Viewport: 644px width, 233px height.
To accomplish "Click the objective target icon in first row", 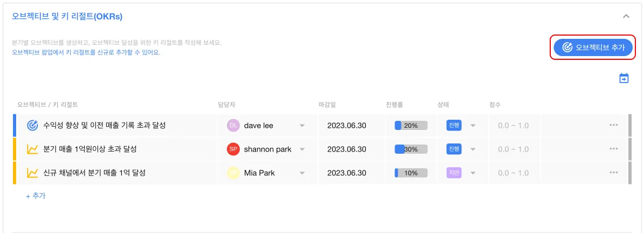I will point(32,126).
